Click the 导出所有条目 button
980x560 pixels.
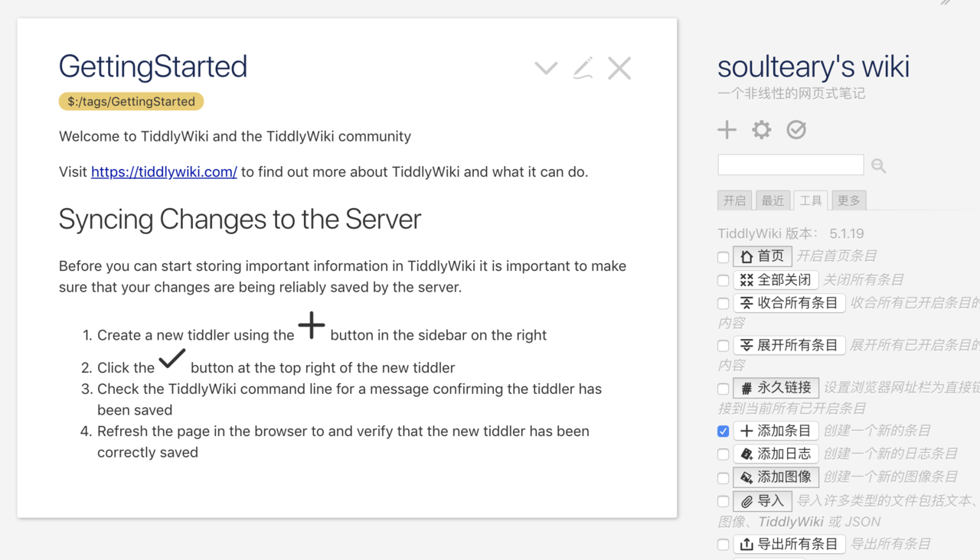(789, 544)
